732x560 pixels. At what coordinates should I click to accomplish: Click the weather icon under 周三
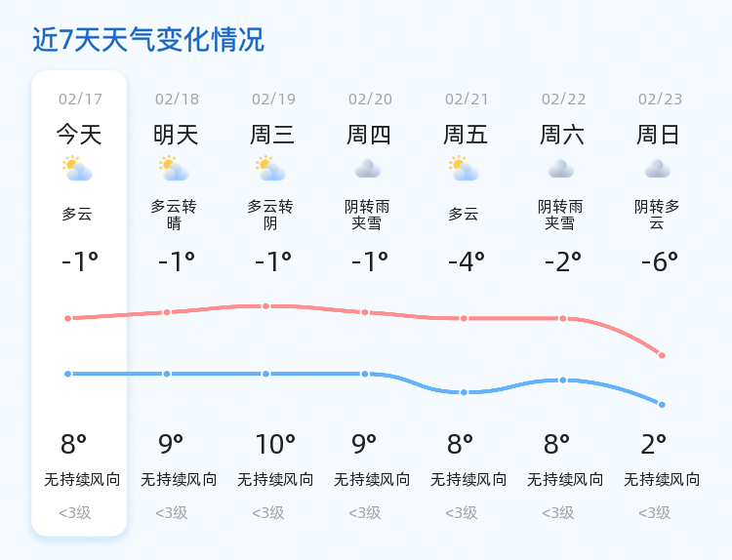click(x=270, y=169)
